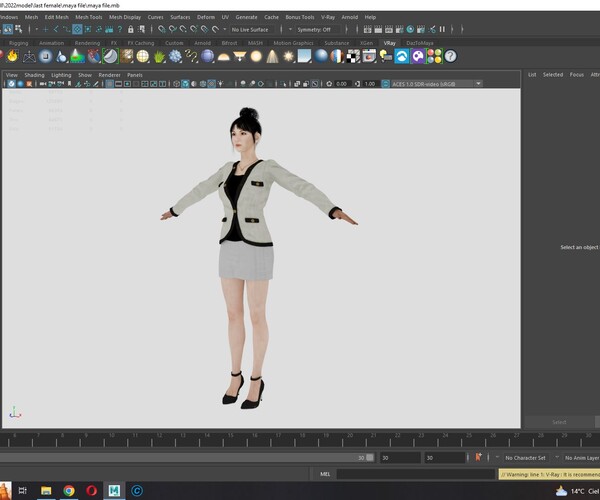Click the spiky proxy ball shelf icon
Image resolution: width=600 pixels, height=500 pixels.
tap(175, 56)
